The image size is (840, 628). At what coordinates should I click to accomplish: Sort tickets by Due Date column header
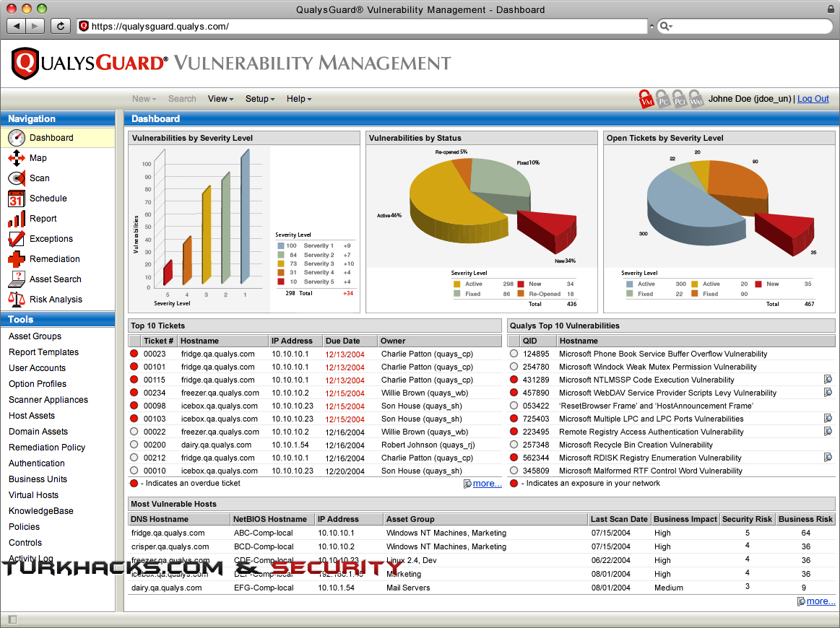click(x=349, y=341)
